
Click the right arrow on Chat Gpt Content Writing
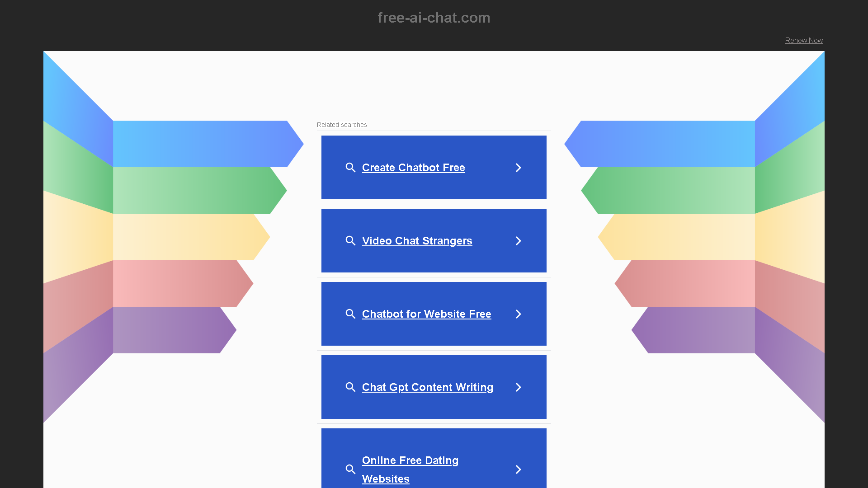(x=518, y=387)
